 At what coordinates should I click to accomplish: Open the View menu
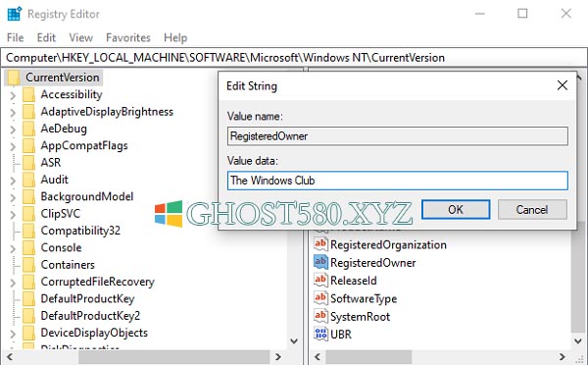[x=80, y=37]
